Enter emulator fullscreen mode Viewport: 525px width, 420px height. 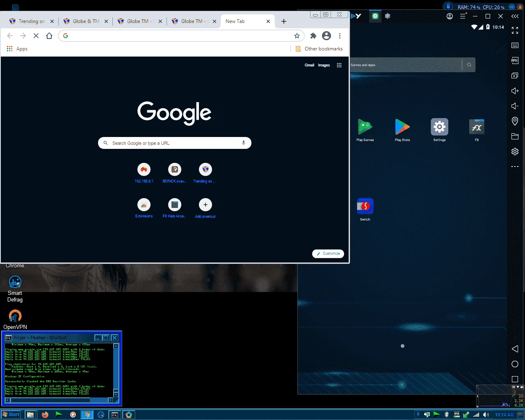[x=515, y=31]
